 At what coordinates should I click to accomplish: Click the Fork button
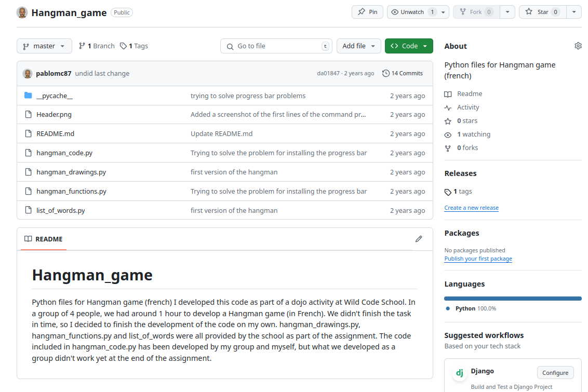click(x=476, y=12)
